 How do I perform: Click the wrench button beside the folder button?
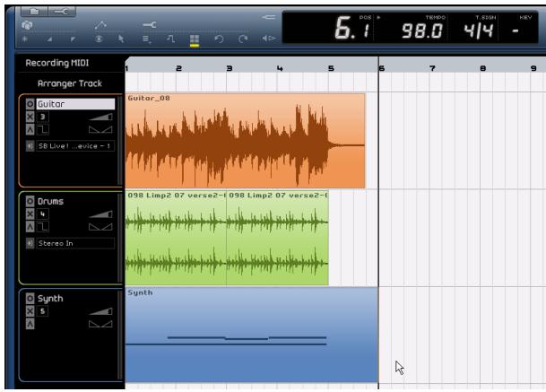tap(62, 12)
